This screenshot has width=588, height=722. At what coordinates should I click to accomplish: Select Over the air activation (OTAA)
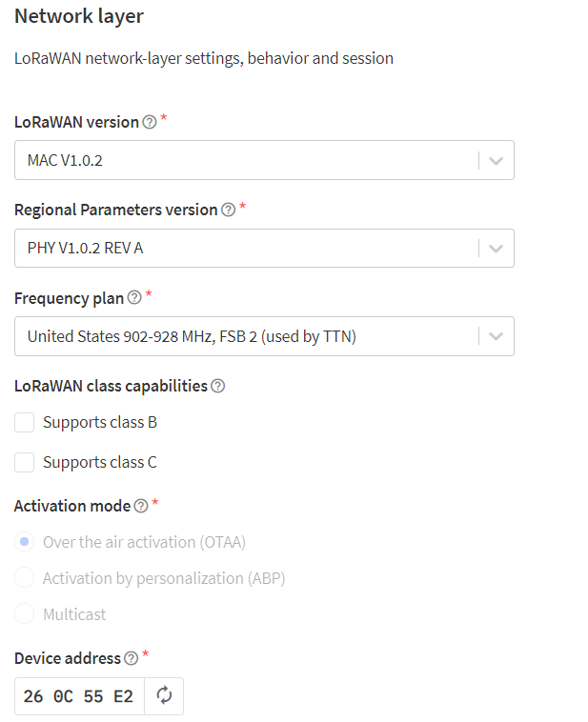point(25,542)
